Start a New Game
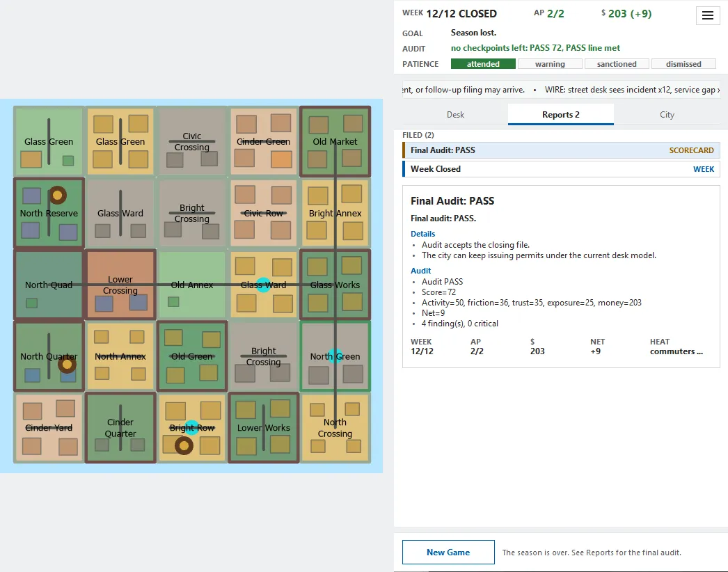This screenshot has height=572, width=728. click(448, 552)
